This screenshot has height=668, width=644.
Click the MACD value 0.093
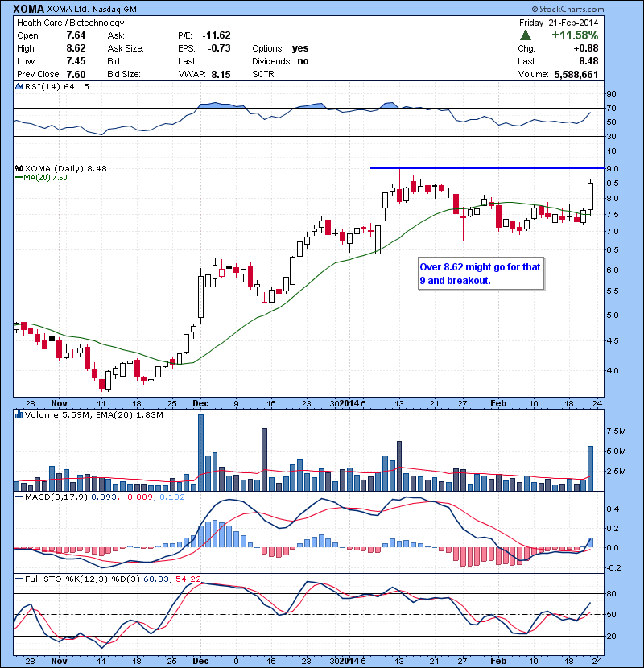[104, 497]
